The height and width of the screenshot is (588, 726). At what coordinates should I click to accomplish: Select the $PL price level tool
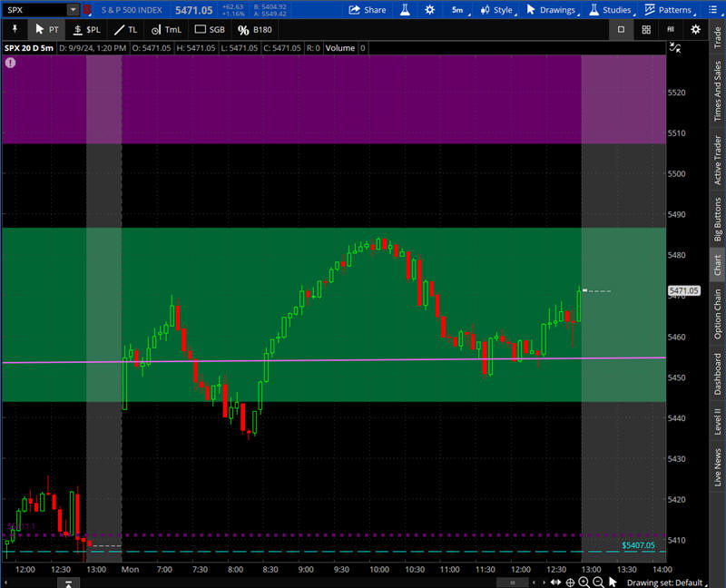pyautogui.click(x=87, y=29)
